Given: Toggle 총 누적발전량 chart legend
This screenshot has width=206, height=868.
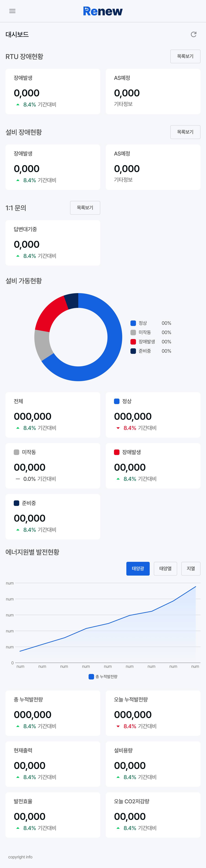Looking at the screenshot, I should [103, 677].
